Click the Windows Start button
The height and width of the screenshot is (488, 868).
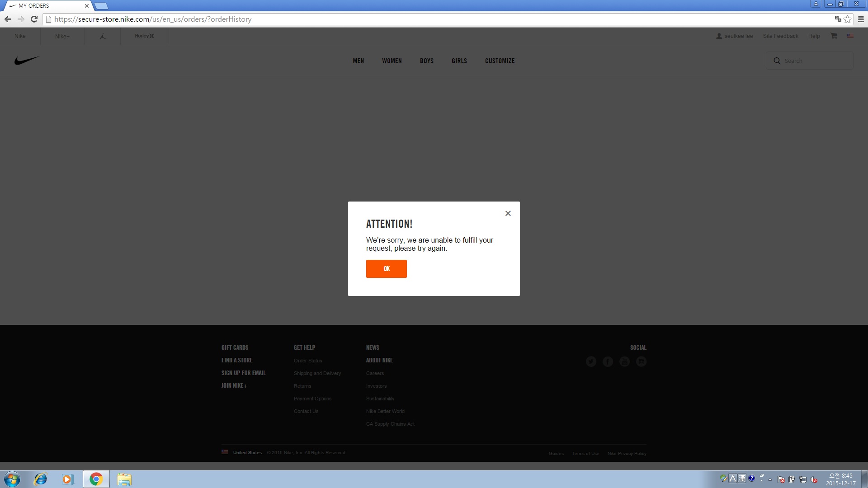point(12,479)
